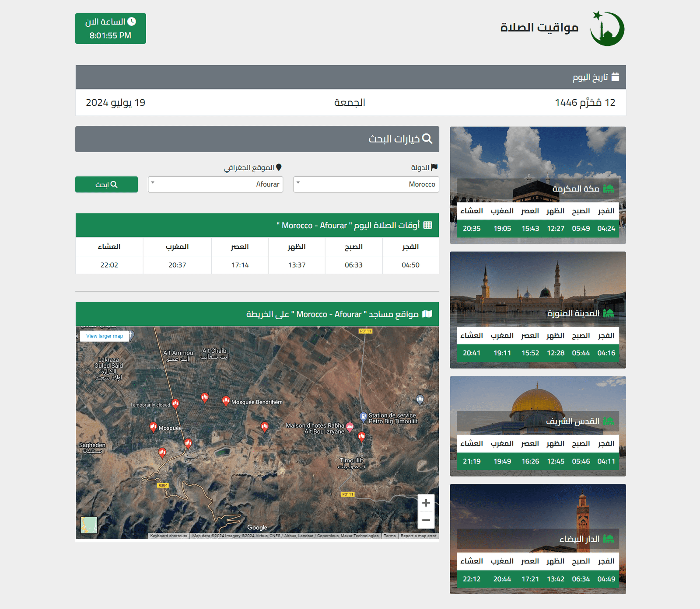700x609 pixels.
Task: Click Mecca's العشاء time 20:35
Action: pyautogui.click(x=472, y=228)
